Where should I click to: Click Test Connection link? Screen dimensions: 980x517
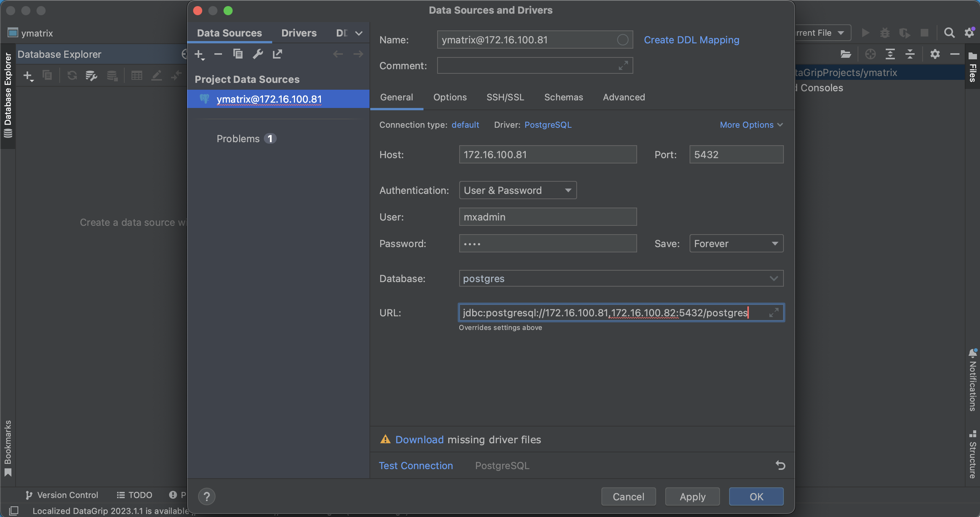click(x=416, y=466)
